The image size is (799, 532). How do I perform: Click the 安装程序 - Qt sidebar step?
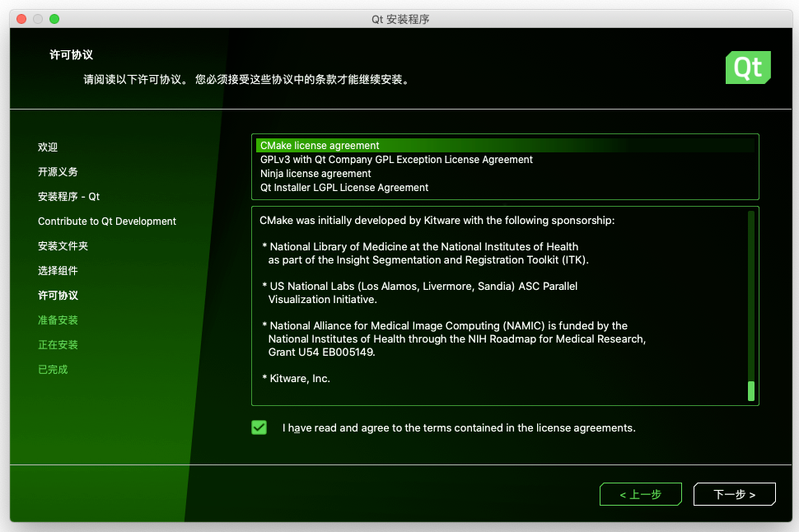click(x=69, y=197)
